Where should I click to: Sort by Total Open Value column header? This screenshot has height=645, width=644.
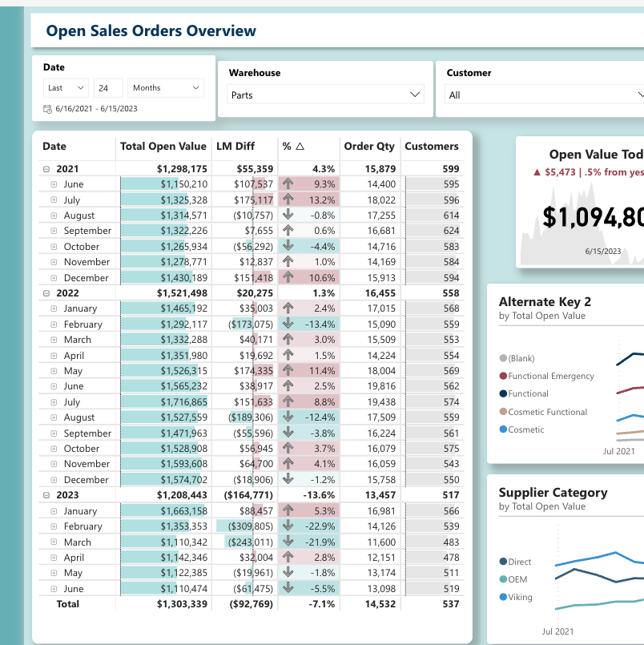tap(163, 147)
